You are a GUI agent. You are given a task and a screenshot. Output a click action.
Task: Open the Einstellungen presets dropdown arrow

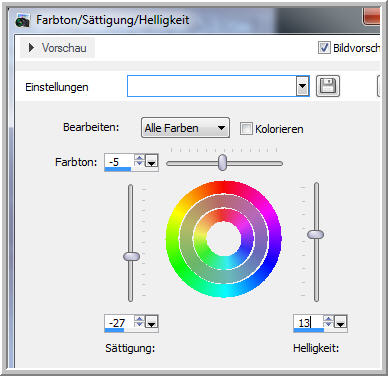pyautogui.click(x=302, y=86)
